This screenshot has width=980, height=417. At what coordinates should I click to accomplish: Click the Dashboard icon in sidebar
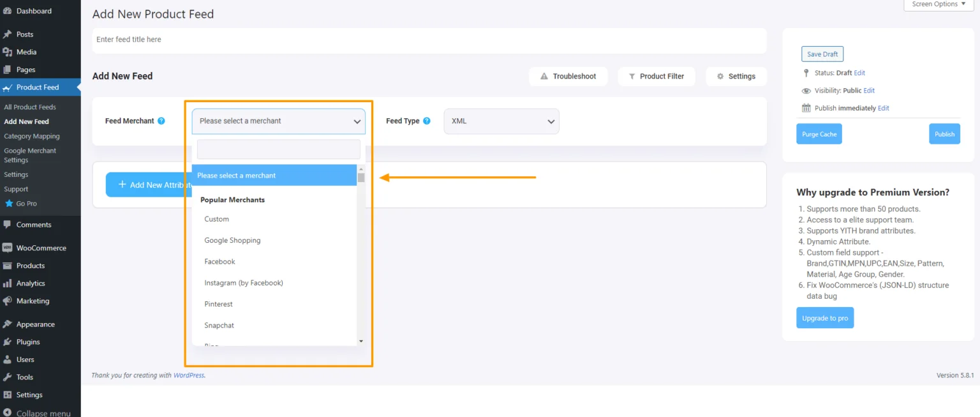pos(8,11)
